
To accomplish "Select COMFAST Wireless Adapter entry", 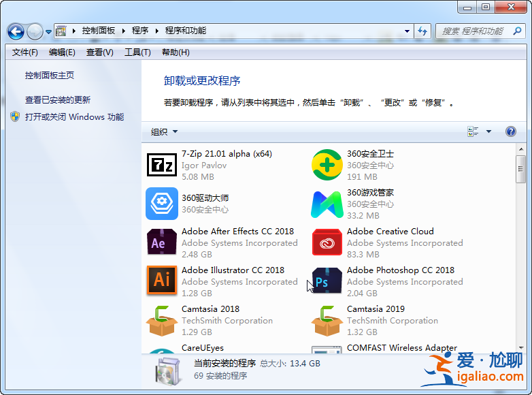I will (x=401, y=348).
